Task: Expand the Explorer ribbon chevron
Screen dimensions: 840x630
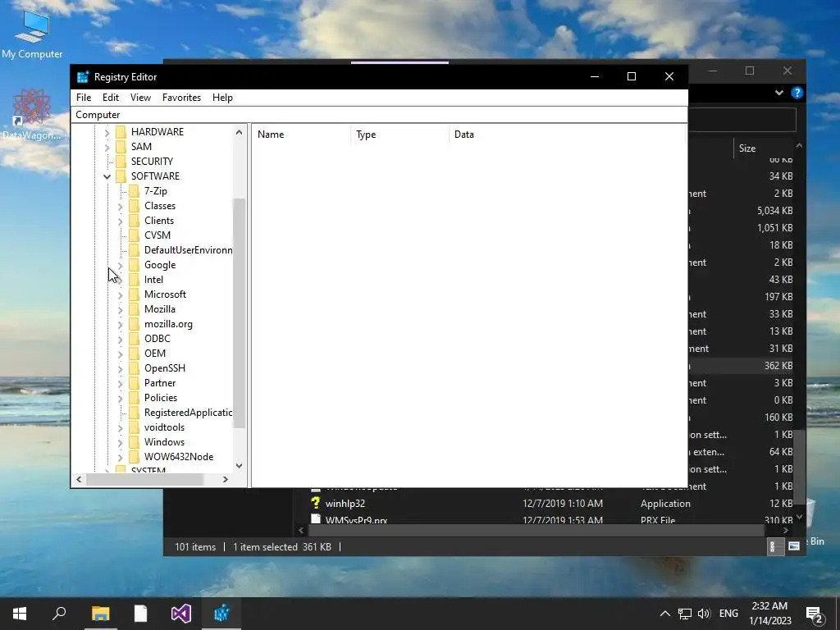Action: [x=779, y=93]
